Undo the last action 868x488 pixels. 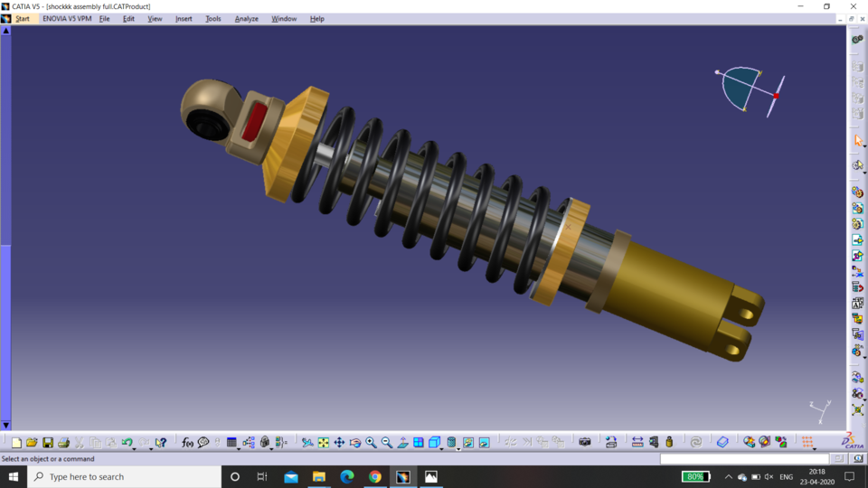coord(127,442)
